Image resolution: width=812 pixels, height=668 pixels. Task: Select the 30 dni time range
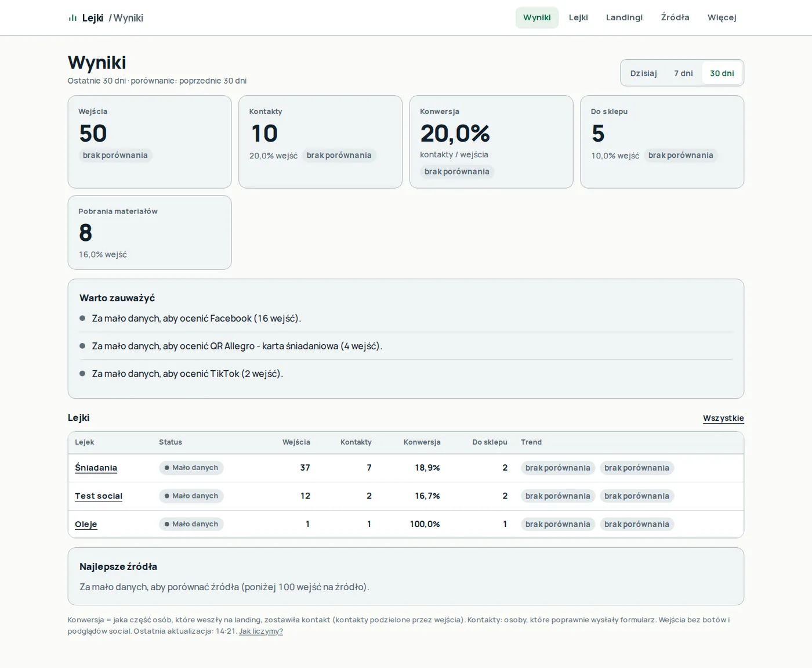(722, 73)
